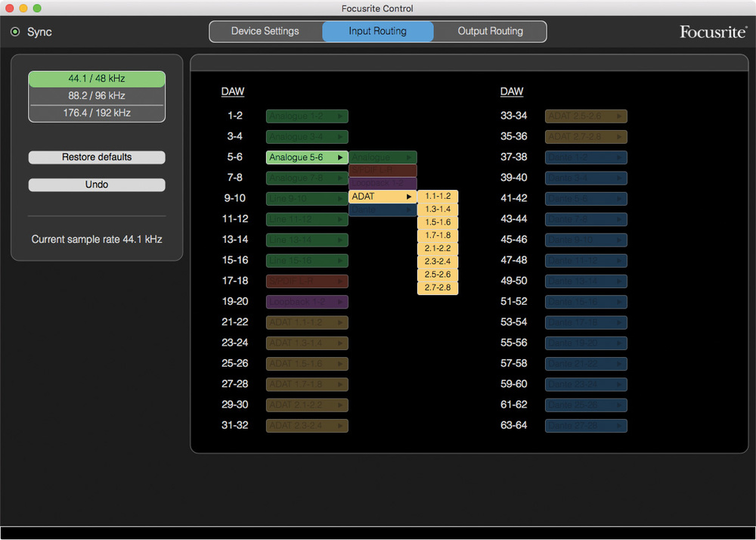Select the Dante option in the source menu
This screenshot has width=756, height=540.
(x=383, y=211)
